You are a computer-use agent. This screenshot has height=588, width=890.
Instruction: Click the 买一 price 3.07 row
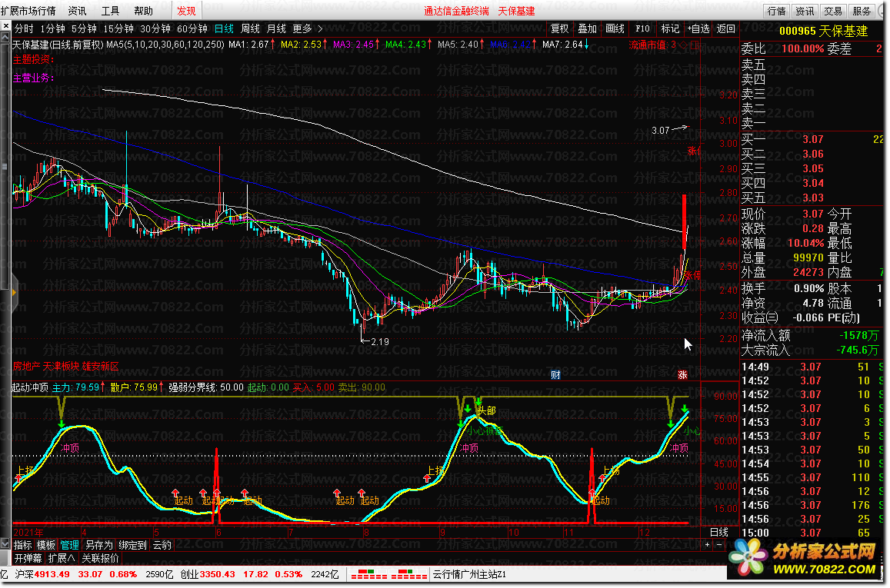tap(812, 139)
